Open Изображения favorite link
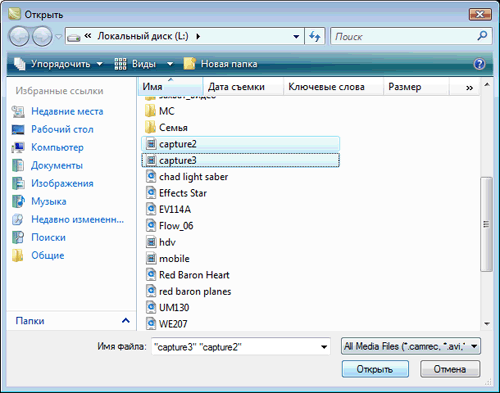The image size is (500, 393). click(62, 183)
